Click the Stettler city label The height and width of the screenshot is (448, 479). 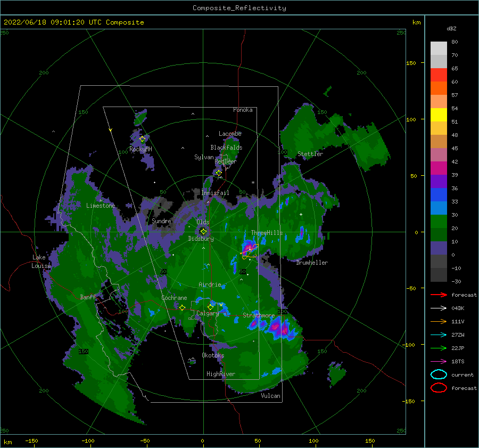[x=310, y=154]
